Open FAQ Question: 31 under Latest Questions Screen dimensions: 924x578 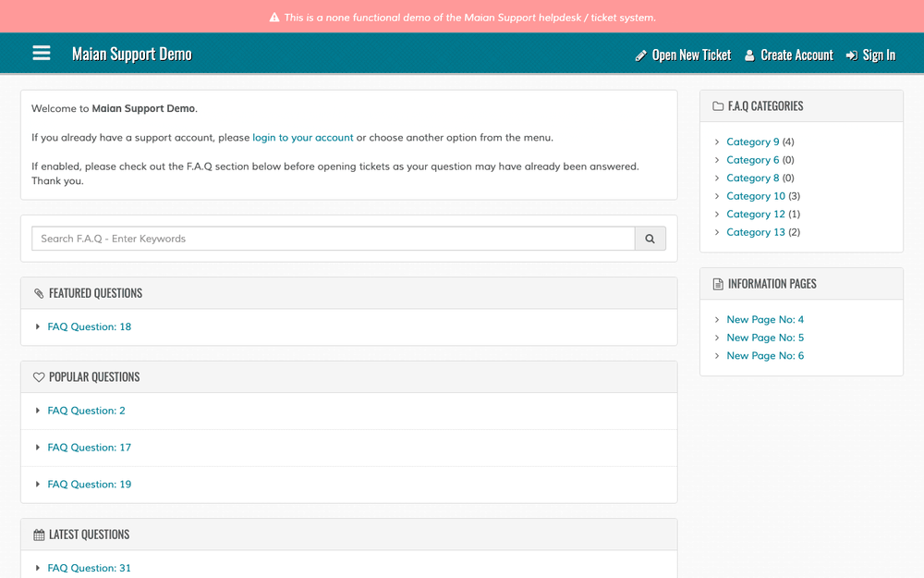[89, 568]
